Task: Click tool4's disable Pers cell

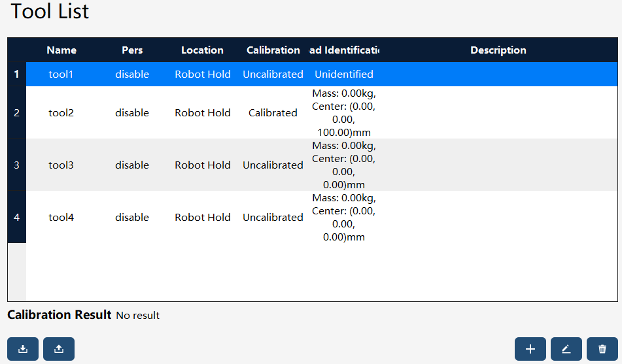Action: pos(132,218)
